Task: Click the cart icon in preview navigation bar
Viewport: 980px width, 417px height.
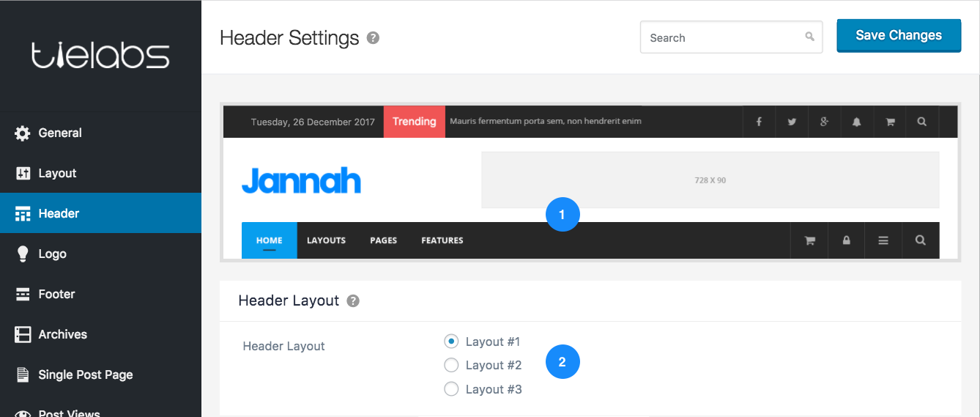Action: [810, 240]
